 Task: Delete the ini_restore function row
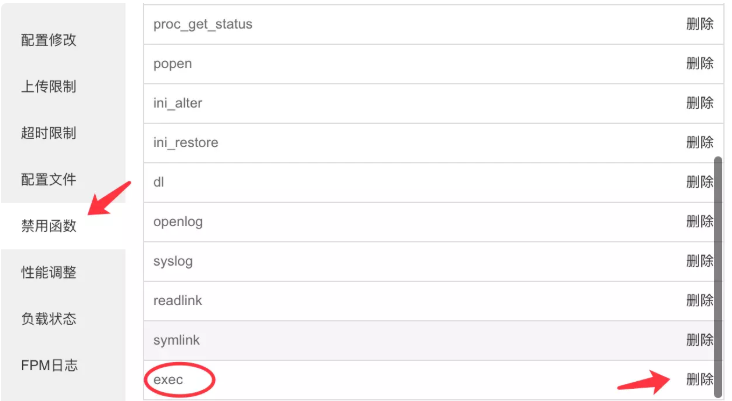click(699, 142)
